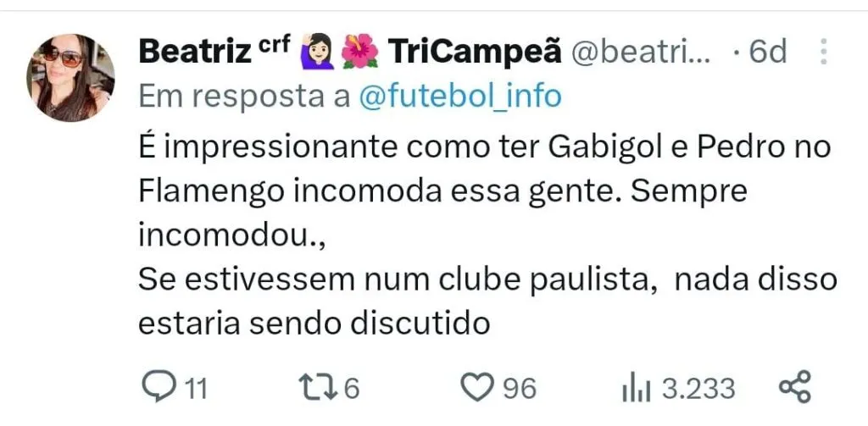The width and height of the screenshot is (868, 426).
Task: Click the woman gesturing emoji
Action: (317, 52)
